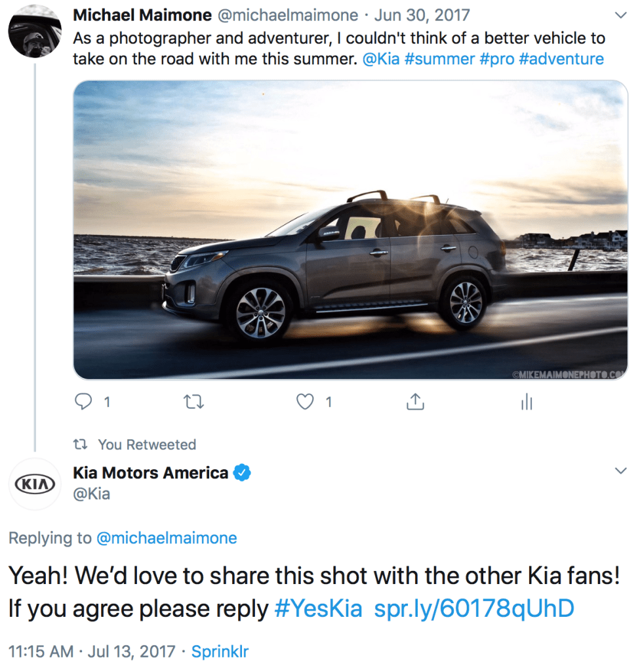
Task: Click the share icon under the photo
Action: pyautogui.click(x=415, y=402)
